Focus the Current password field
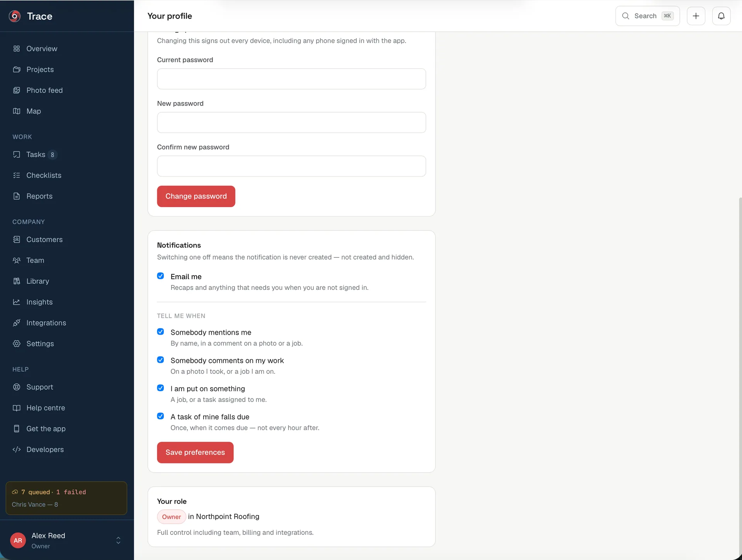 click(x=291, y=79)
